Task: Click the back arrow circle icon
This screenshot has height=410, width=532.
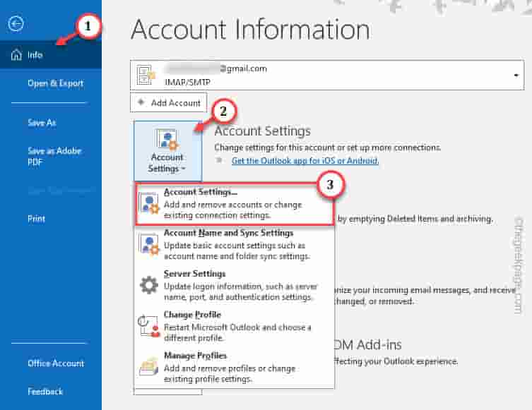Action: click(16, 24)
